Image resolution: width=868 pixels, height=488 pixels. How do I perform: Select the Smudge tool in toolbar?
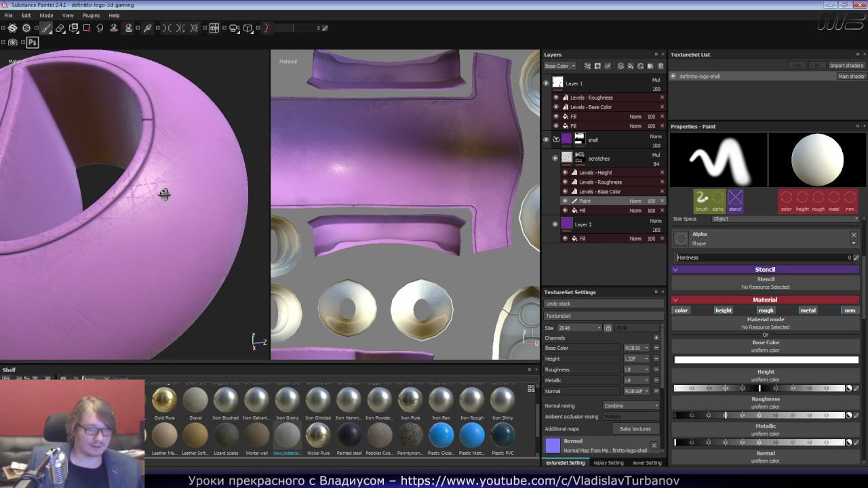[100, 28]
